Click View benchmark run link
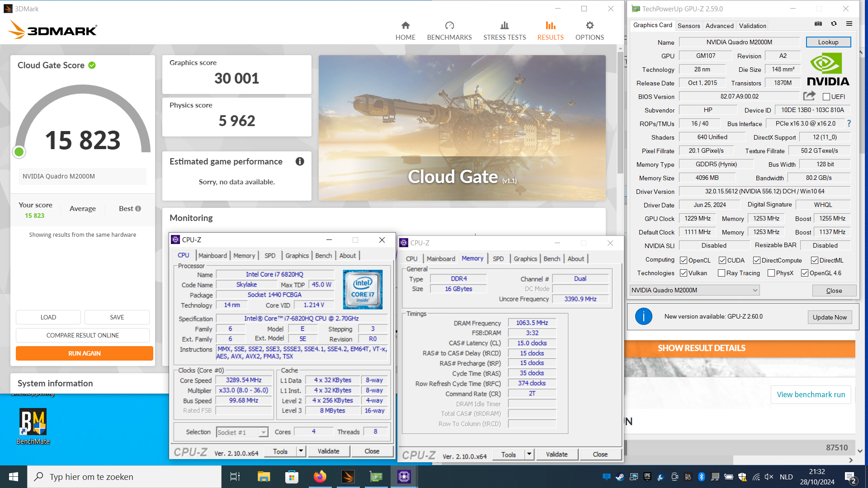Image resolution: width=868 pixels, height=488 pixels. tap(811, 394)
